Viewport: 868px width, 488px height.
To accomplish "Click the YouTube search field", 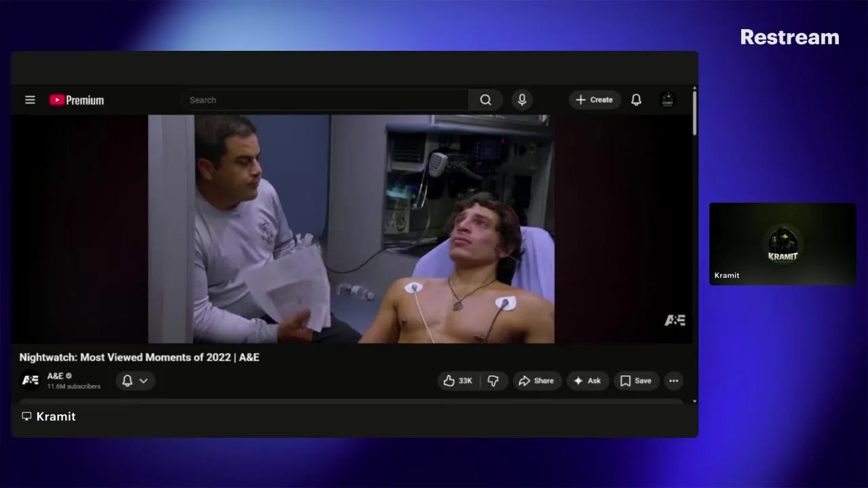I will [x=324, y=100].
